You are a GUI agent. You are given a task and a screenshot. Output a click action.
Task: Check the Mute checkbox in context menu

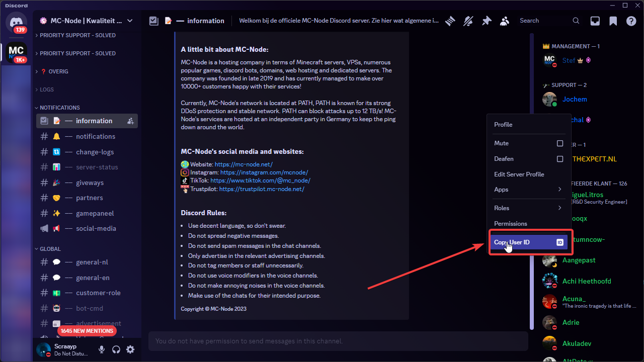pos(560,143)
